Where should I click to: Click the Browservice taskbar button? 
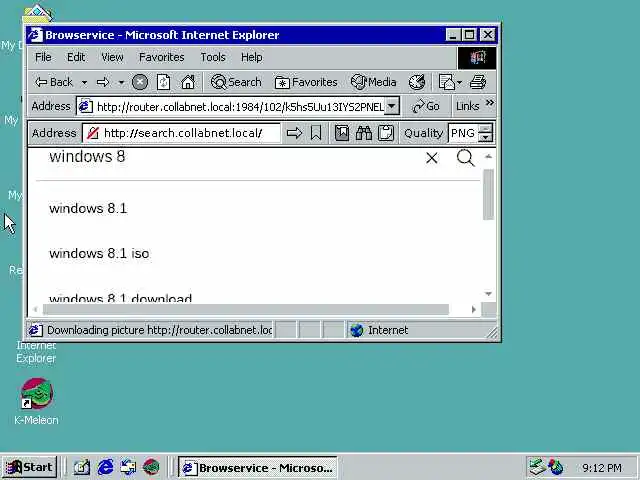[x=258, y=468]
